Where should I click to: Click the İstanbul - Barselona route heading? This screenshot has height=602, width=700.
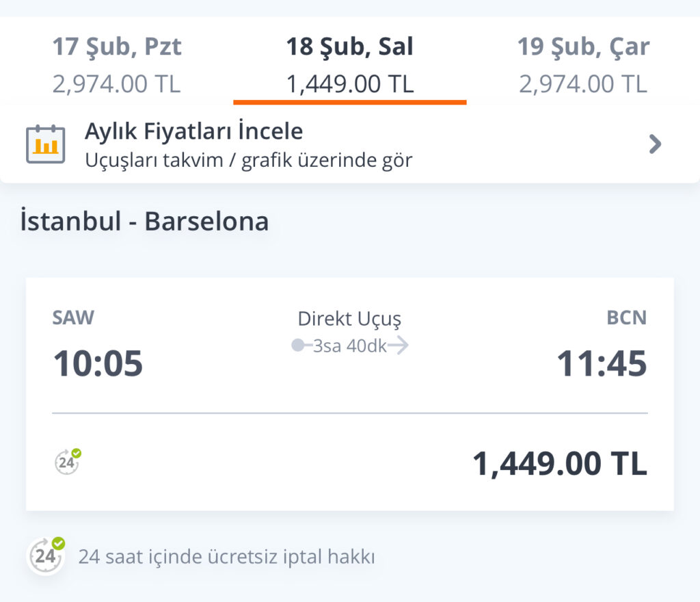coord(144,222)
